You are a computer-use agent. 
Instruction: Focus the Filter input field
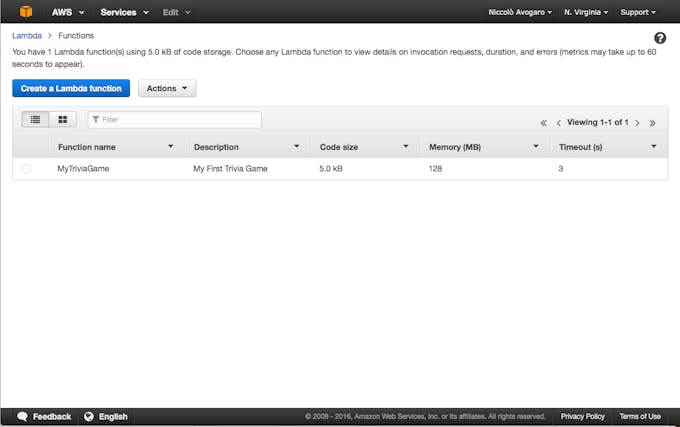(x=175, y=120)
